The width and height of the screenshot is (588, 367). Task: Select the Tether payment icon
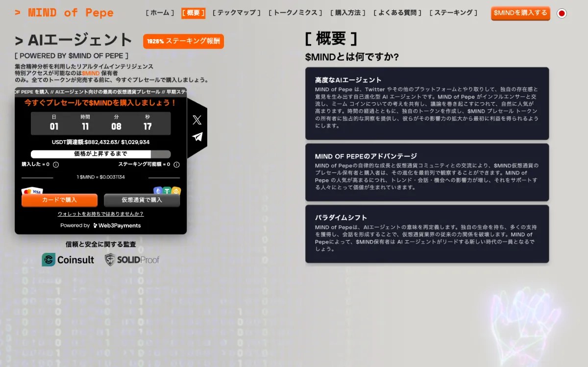pyautogui.click(x=168, y=190)
